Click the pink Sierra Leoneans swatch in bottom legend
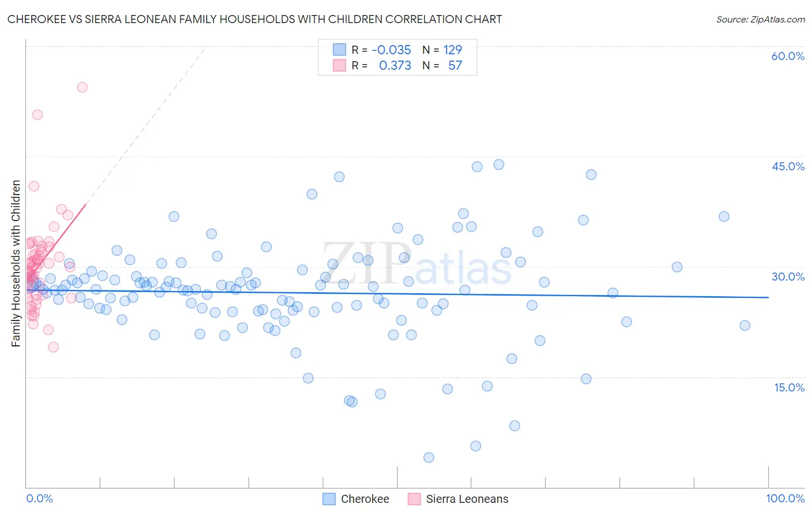 414,499
